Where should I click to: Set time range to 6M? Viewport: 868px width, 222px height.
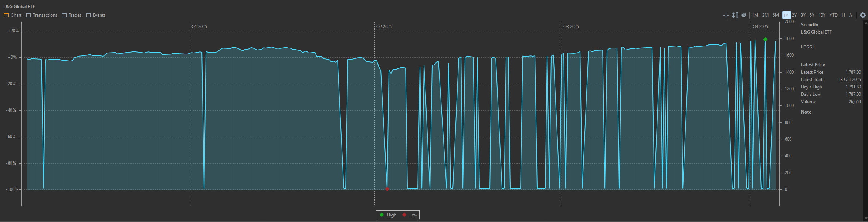[x=776, y=15]
